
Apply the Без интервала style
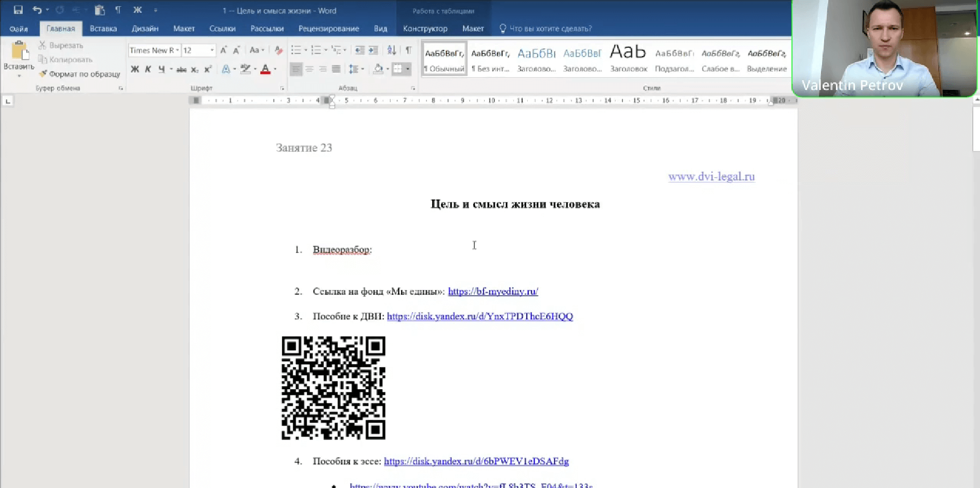490,59
